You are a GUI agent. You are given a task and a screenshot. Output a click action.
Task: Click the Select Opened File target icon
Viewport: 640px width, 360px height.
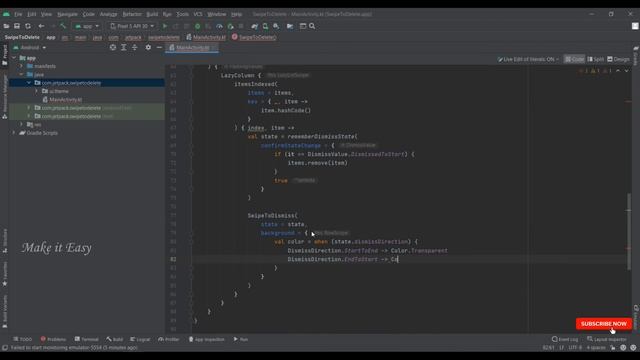pos(113,47)
